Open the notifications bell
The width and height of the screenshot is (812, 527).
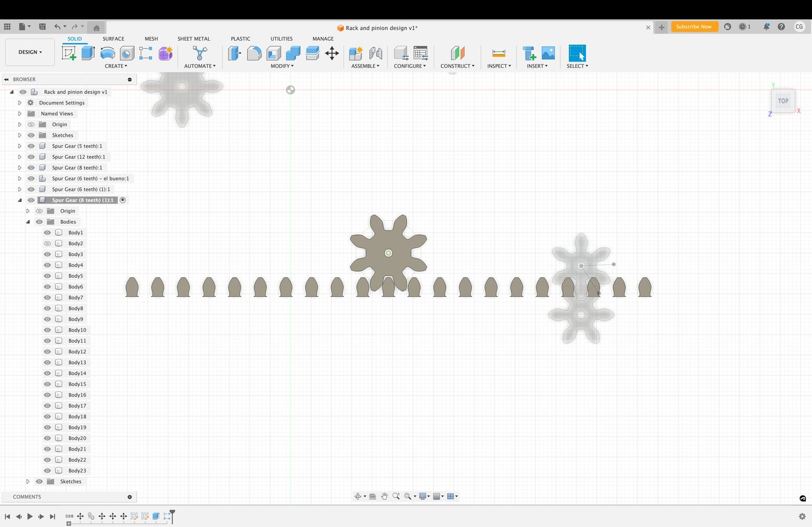(766, 27)
